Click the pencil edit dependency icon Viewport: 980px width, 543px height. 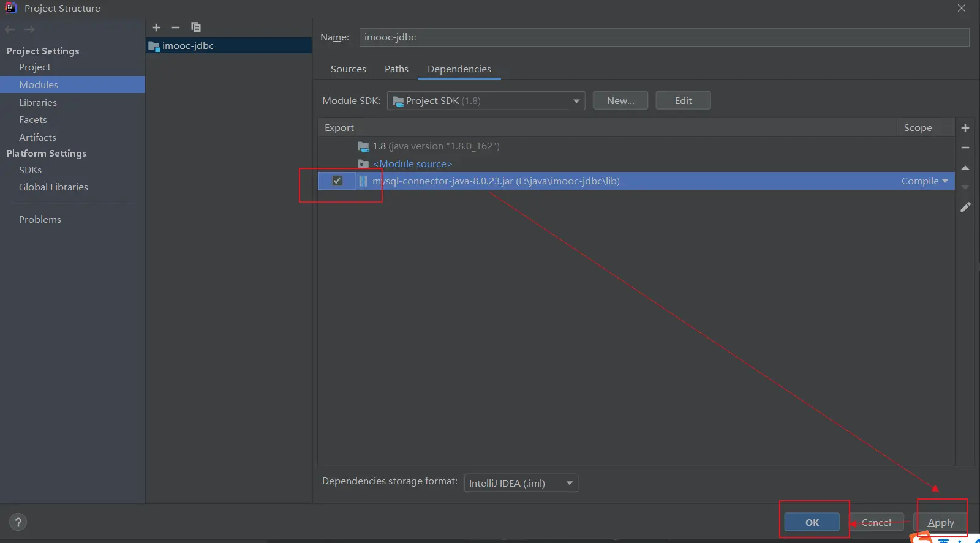click(x=965, y=208)
